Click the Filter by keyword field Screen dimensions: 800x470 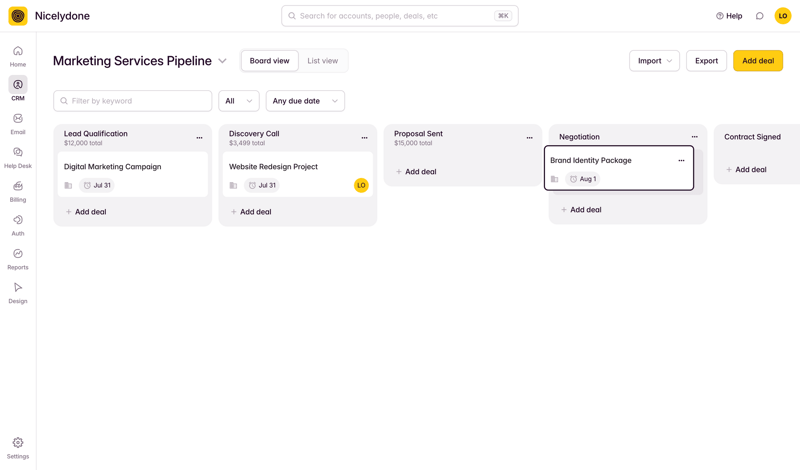133,101
